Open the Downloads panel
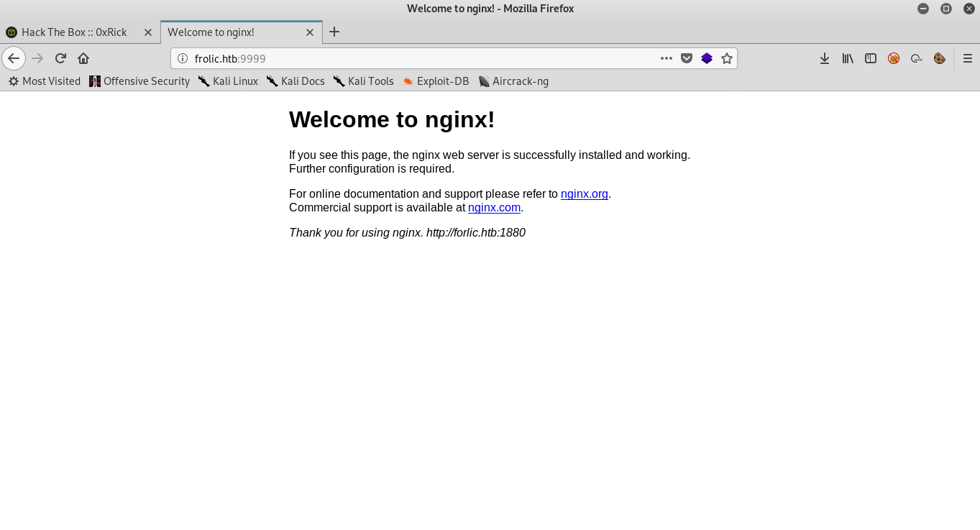Viewport: 980px width, 530px height. click(x=825, y=58)
